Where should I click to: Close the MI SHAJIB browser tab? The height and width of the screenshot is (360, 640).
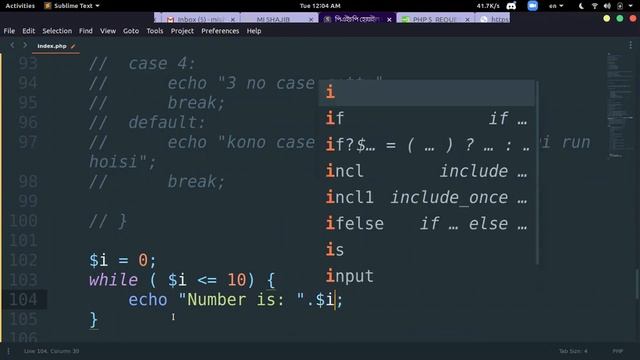(311, 20)
